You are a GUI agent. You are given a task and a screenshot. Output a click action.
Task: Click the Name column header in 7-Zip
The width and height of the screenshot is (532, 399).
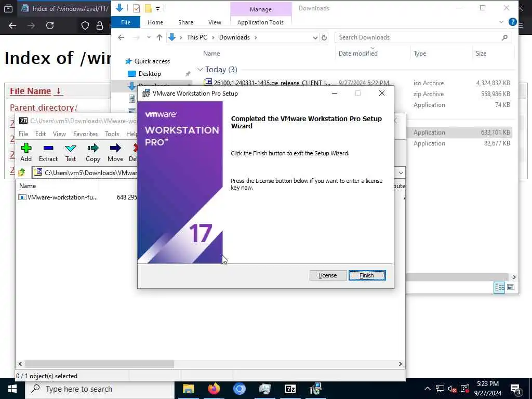28,185
